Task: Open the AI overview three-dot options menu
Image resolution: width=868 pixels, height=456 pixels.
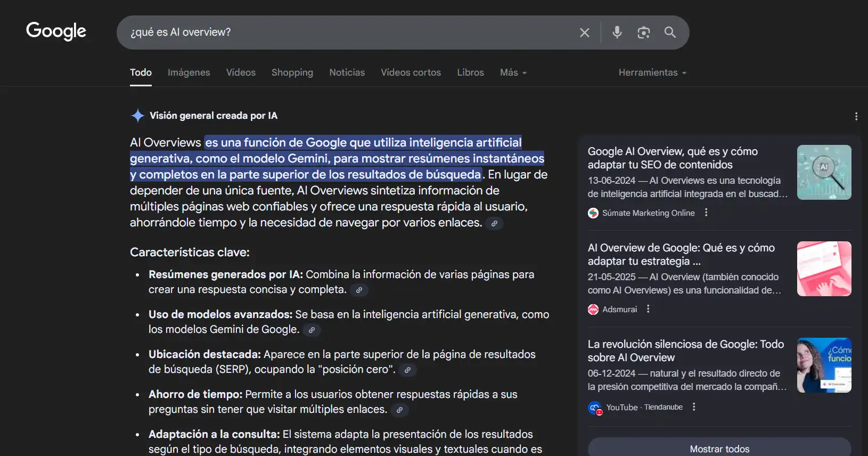Action: (856, 116)
